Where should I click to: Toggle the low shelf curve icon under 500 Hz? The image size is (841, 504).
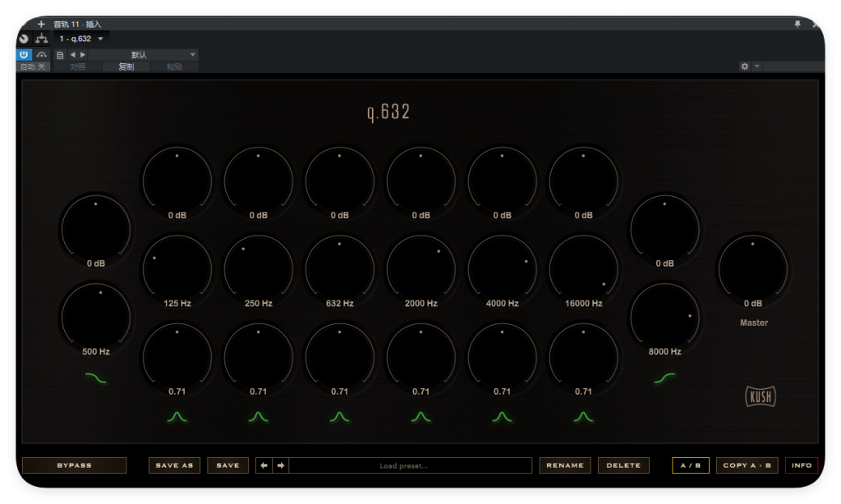96,378
